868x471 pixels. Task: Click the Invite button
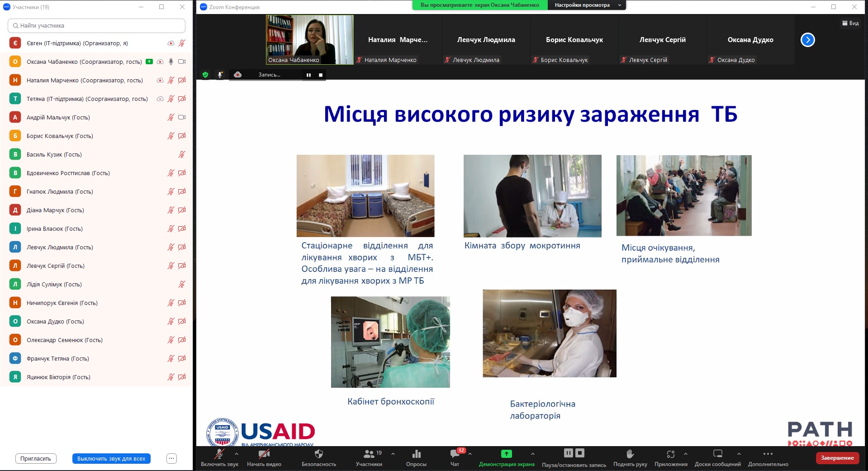36,458
